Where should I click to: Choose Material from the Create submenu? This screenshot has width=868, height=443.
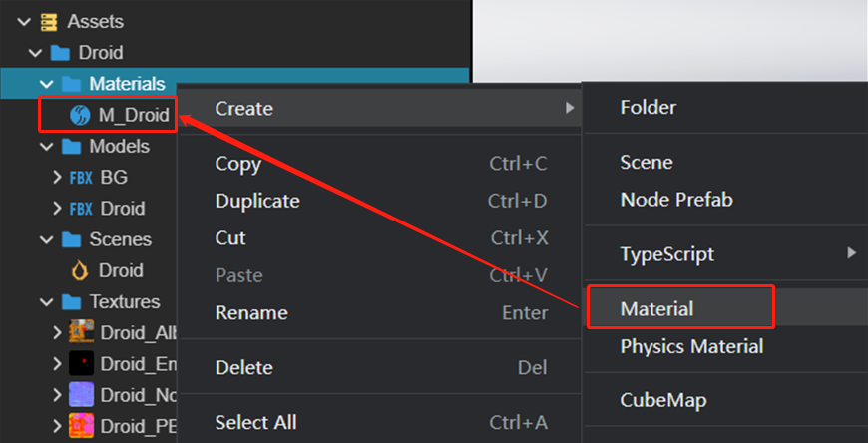point(656,309)
